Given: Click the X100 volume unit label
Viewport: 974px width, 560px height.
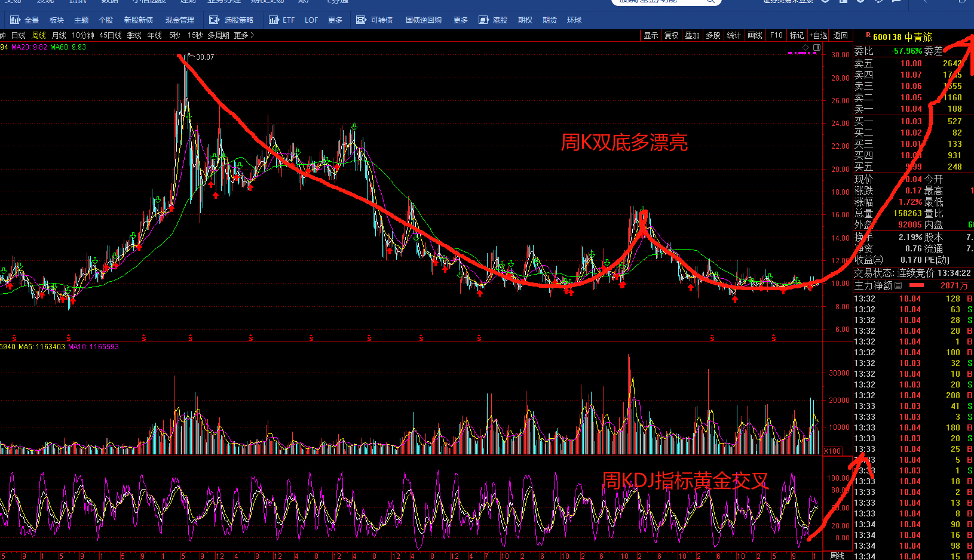Looking at the screenshot, I should click(x=832, y=451).
